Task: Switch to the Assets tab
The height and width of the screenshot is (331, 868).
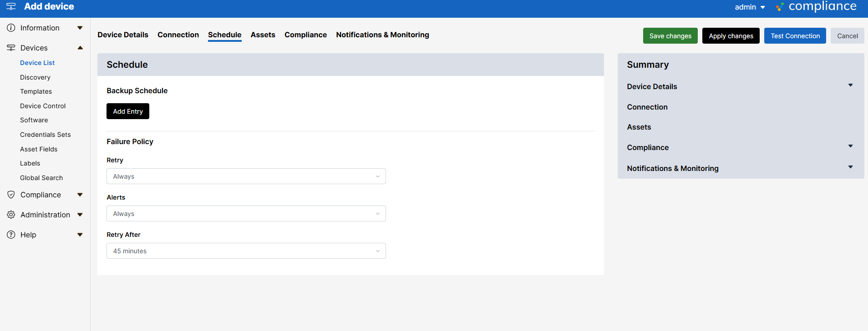Action: [x=263, y=35]
